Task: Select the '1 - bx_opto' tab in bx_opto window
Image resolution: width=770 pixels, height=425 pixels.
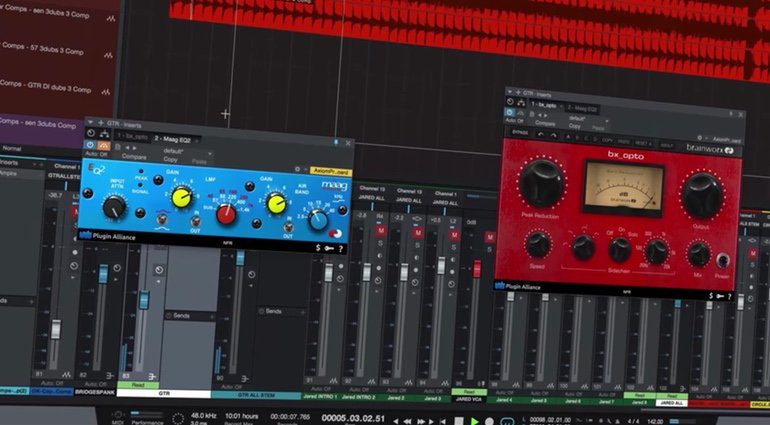Action: pyautogui.click(x=543, y=105)
